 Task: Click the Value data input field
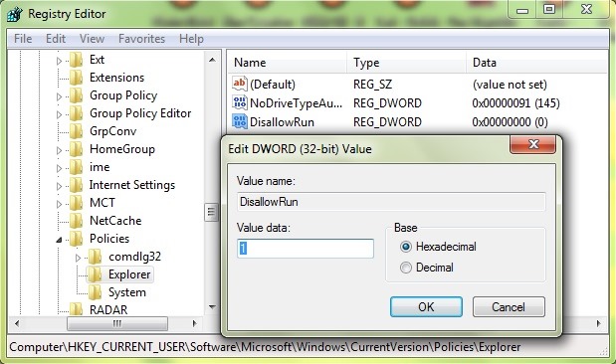click(306, 249)
